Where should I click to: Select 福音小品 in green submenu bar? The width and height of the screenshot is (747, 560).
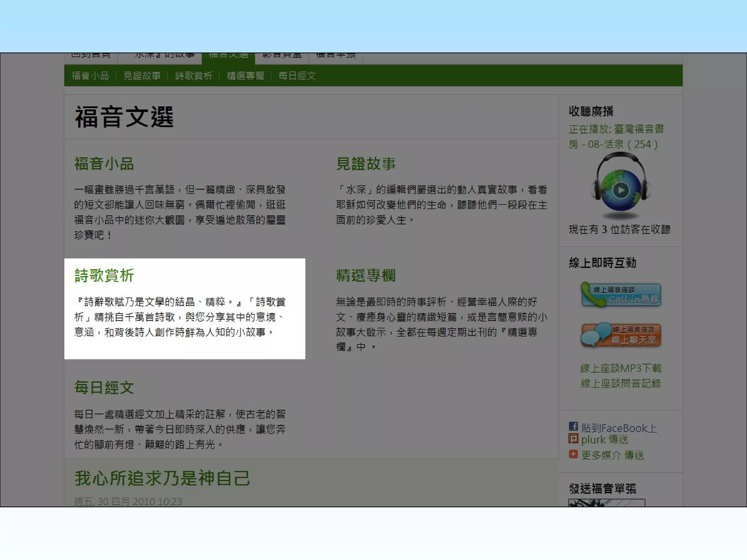click(90, 76)
